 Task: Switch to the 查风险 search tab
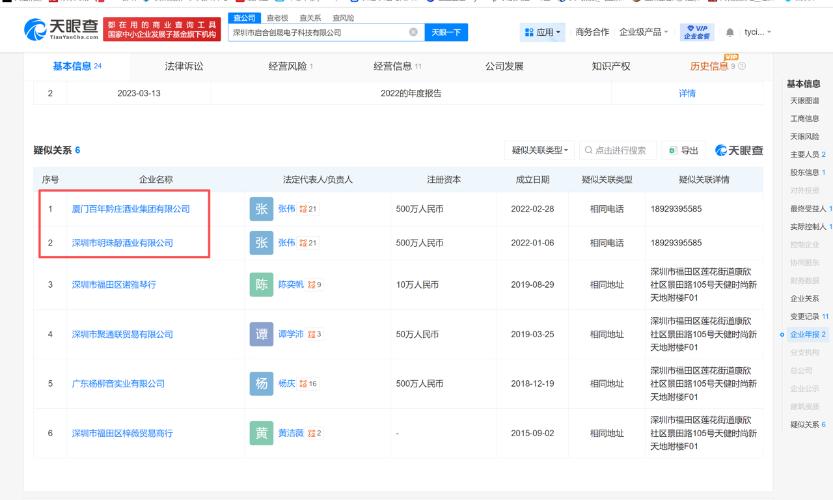point(343,18)
